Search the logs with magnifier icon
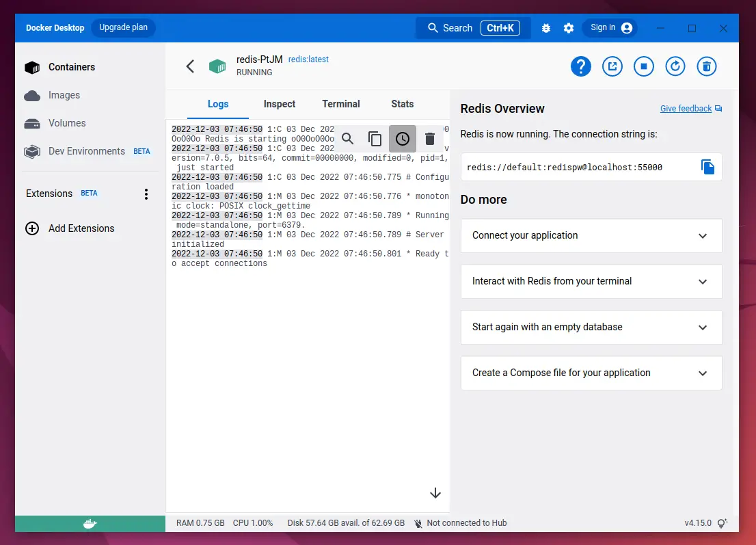This screenshot has width=756, height=545. [348, 139]
